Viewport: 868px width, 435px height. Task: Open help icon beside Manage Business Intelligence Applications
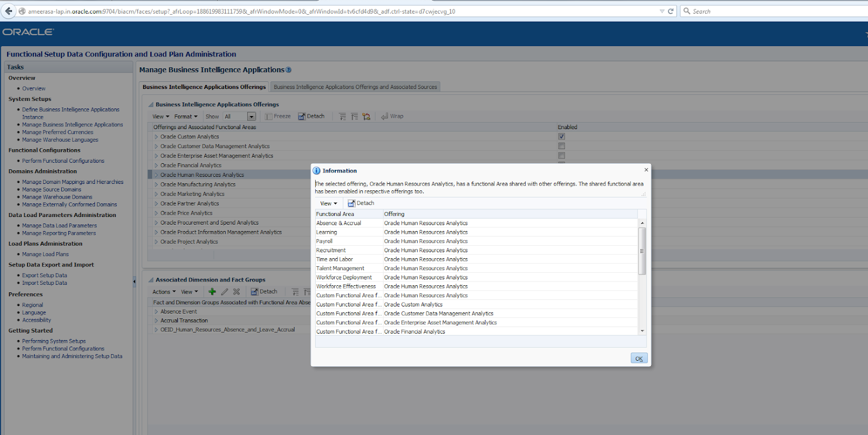289,70
